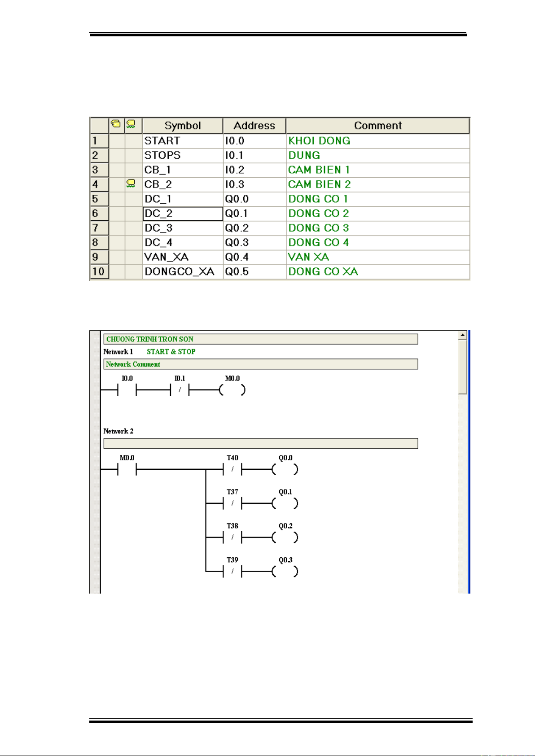Select the M0.0 contact in Network 2
This screenshot has height=756, width=535.
(x=127, y=470)
